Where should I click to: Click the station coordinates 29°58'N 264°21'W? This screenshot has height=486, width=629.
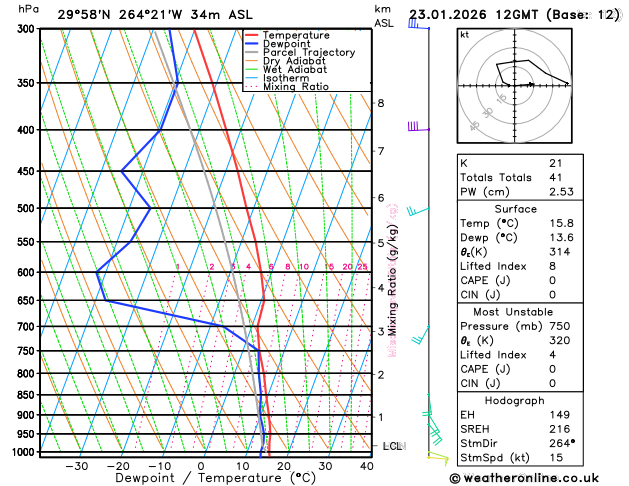click(x=120, y=15)
